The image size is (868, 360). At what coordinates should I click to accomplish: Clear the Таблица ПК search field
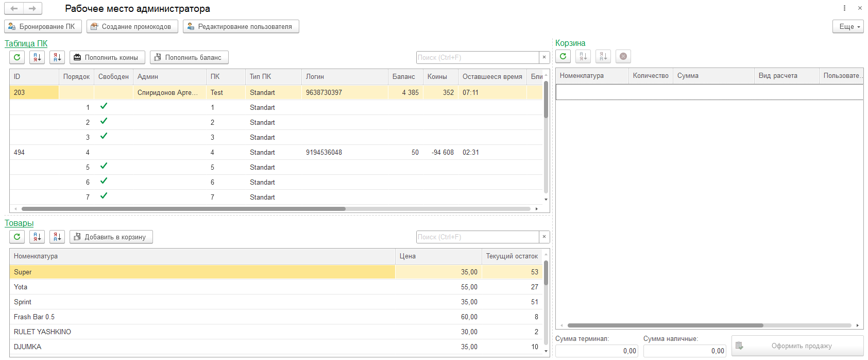tap(544, 57)
